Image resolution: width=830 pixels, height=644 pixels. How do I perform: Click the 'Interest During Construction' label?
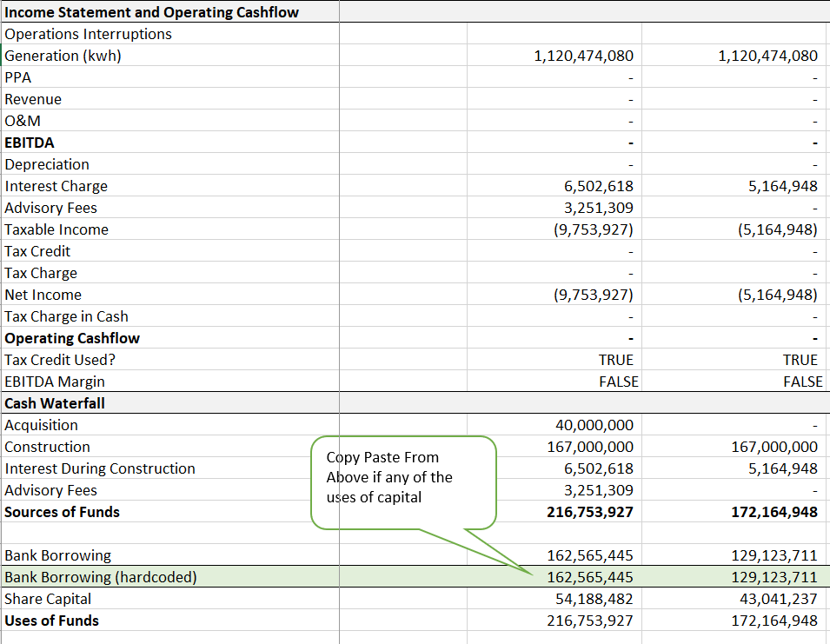click(100, 468)
